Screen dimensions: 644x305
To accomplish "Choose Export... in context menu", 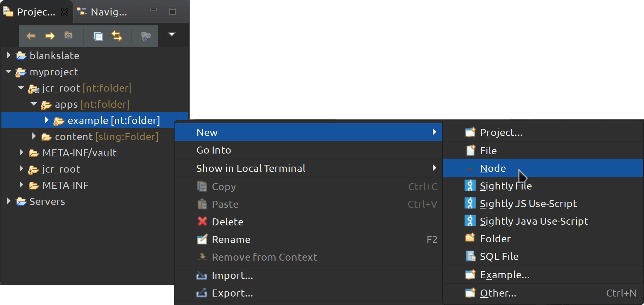I will 308,293.
